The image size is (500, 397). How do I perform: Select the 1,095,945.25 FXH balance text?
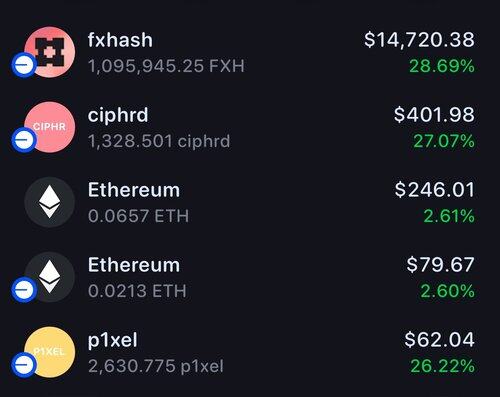click(x=166, y=66)
